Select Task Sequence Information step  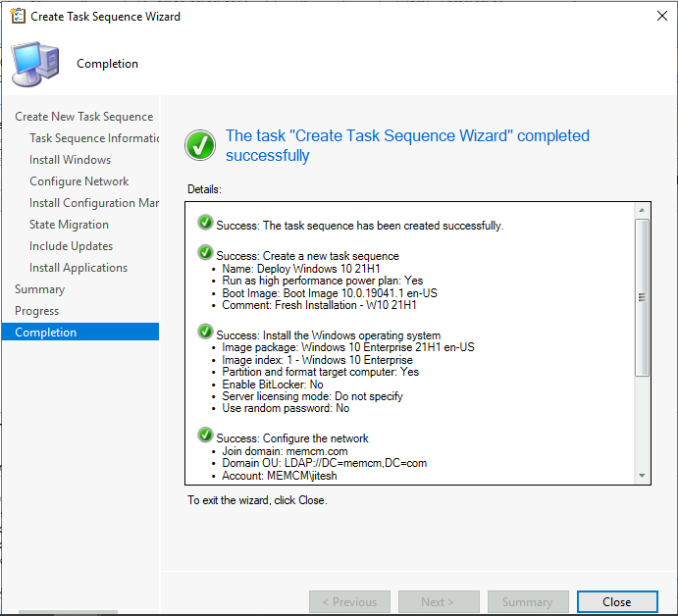click(94, 138)
